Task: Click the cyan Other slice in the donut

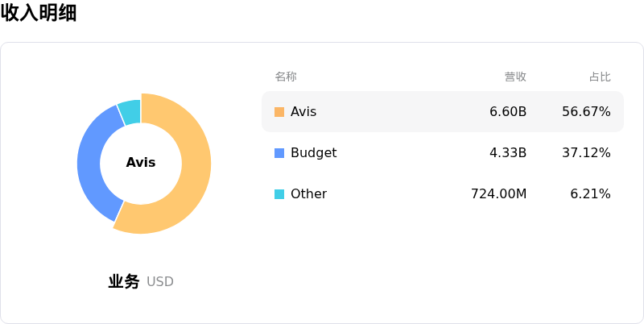Action: pyautogui.click(x=130, y=110)
